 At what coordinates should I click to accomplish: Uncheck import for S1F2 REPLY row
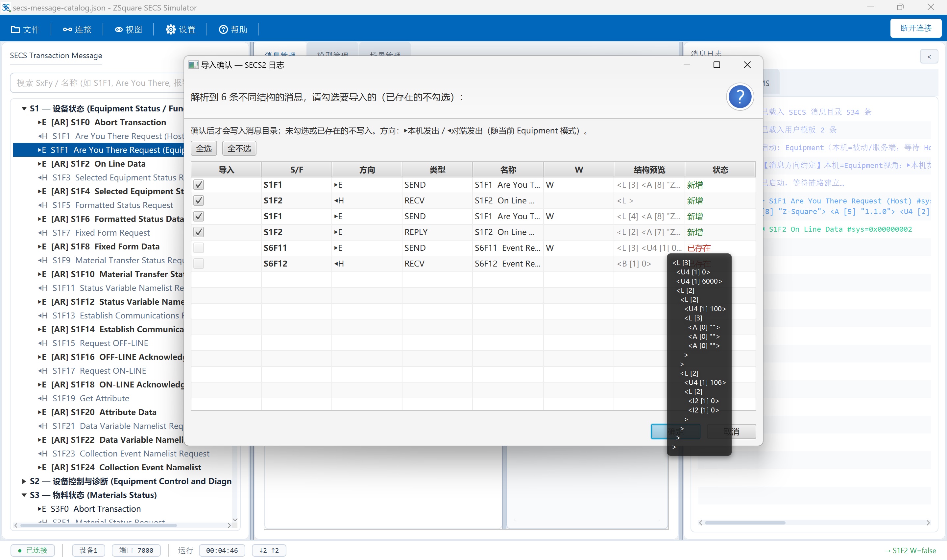(x=199, y=232)
